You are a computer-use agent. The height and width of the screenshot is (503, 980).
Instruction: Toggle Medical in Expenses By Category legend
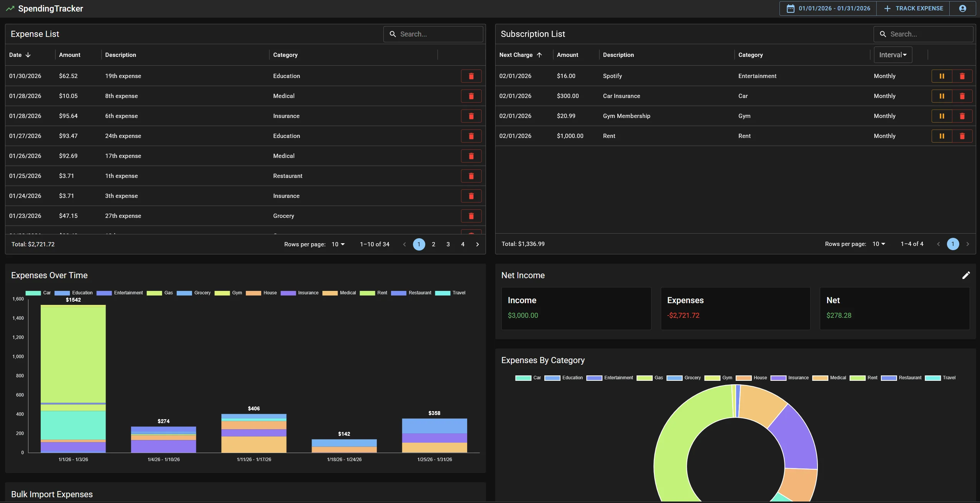click(x=829, y=378)
